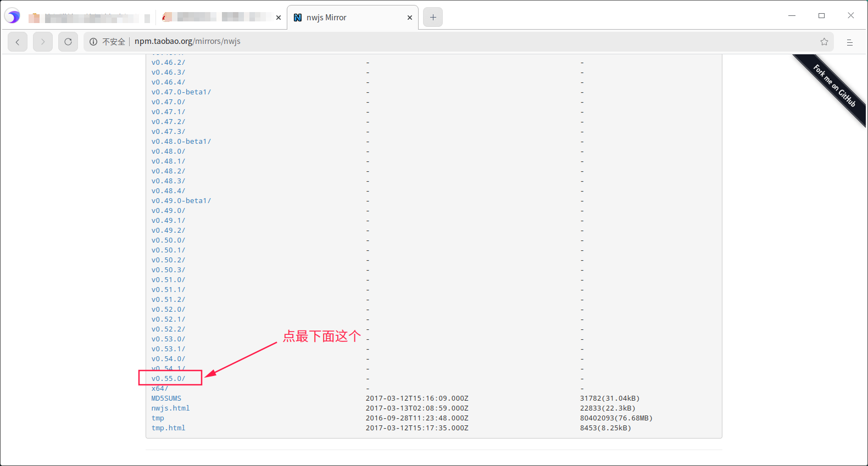The image size is (868, 466).
Task: Select the date 2017-03-13T02:08:59.000Z
Action: tap(417, 408)
